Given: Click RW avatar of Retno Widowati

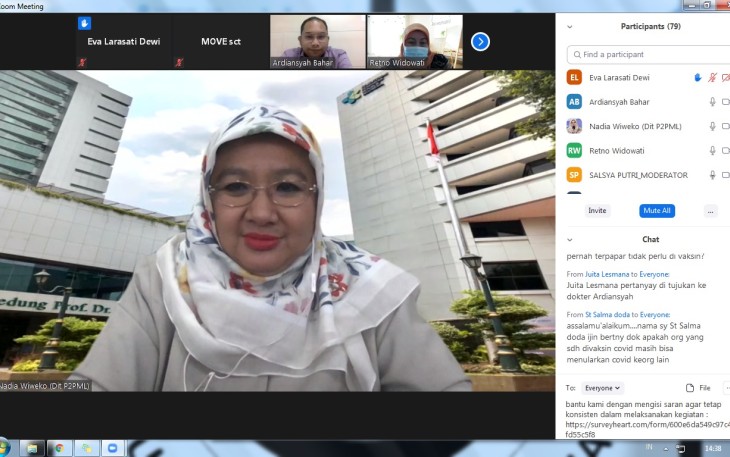Looking at the screenshot, I should [x=574, y=150].
